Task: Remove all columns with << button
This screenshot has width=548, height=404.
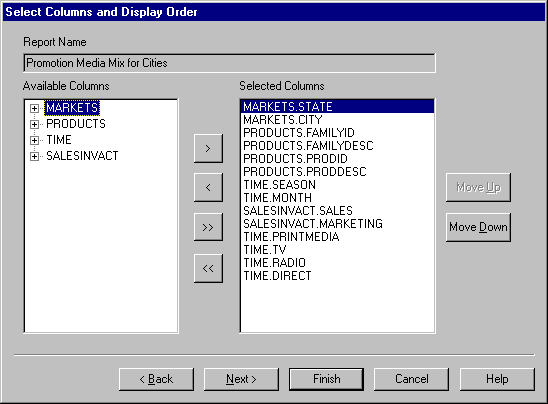Action: point(208,268)
